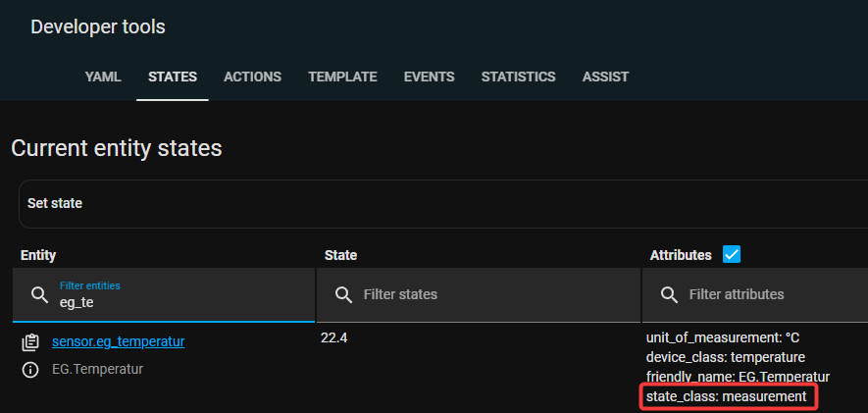Open the ASSIST tab
The width and height of the screenshot is (868, 413).
tap(605, 77)
